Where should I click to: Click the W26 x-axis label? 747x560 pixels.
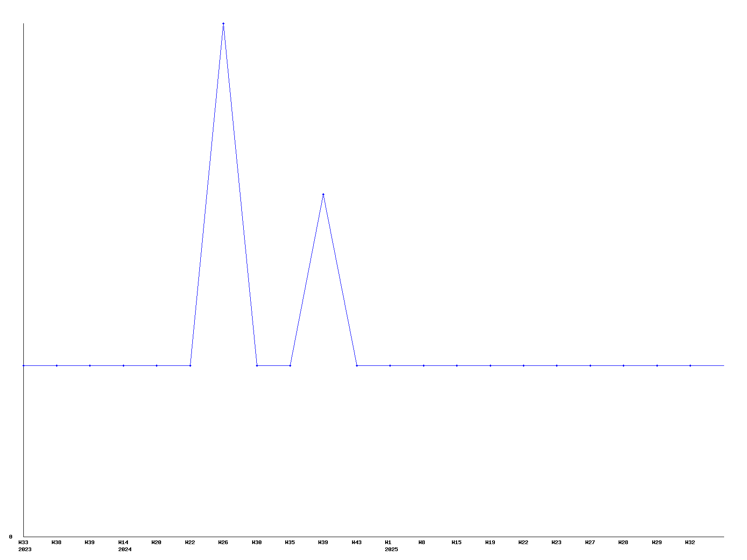pyautogui.click(x=223, y=542)
